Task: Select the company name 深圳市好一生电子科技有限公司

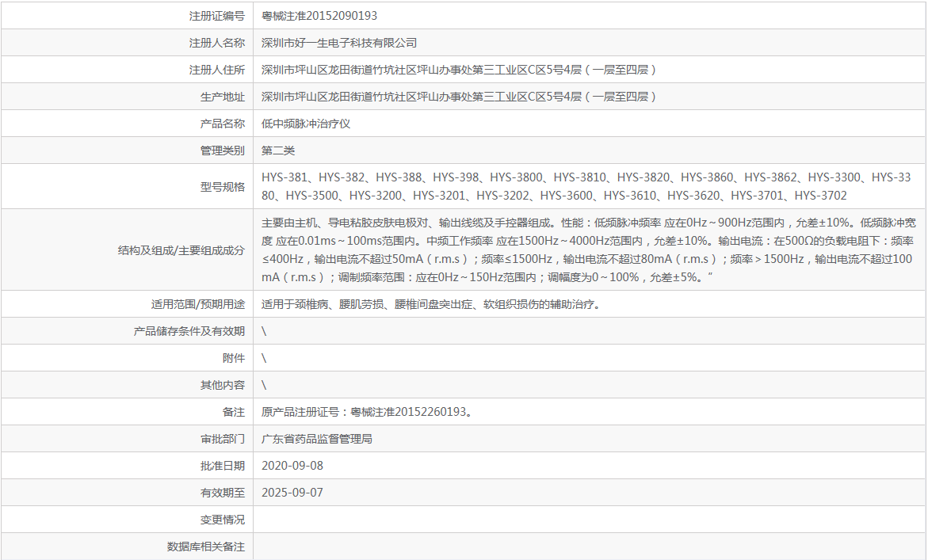Action: [341, 42]
